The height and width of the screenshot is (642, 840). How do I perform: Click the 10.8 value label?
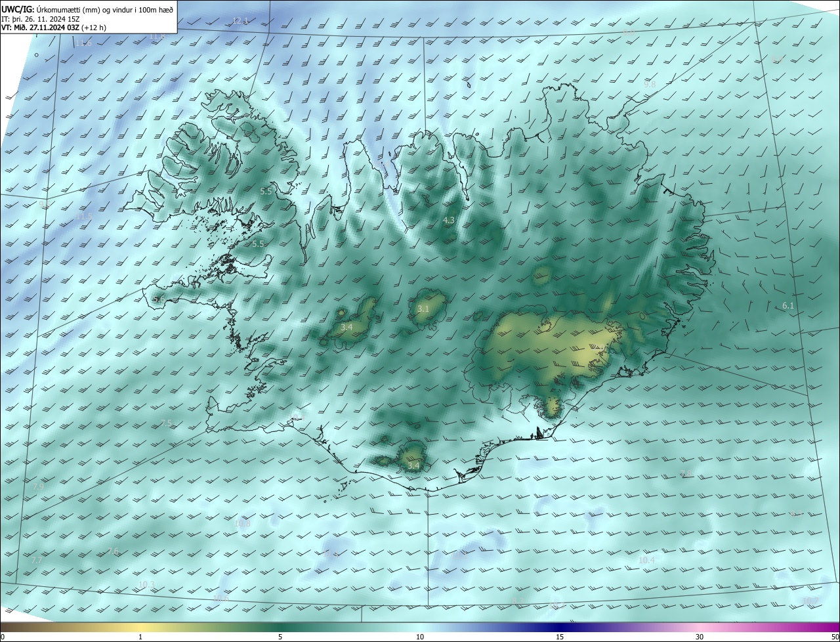click(242, 523)
